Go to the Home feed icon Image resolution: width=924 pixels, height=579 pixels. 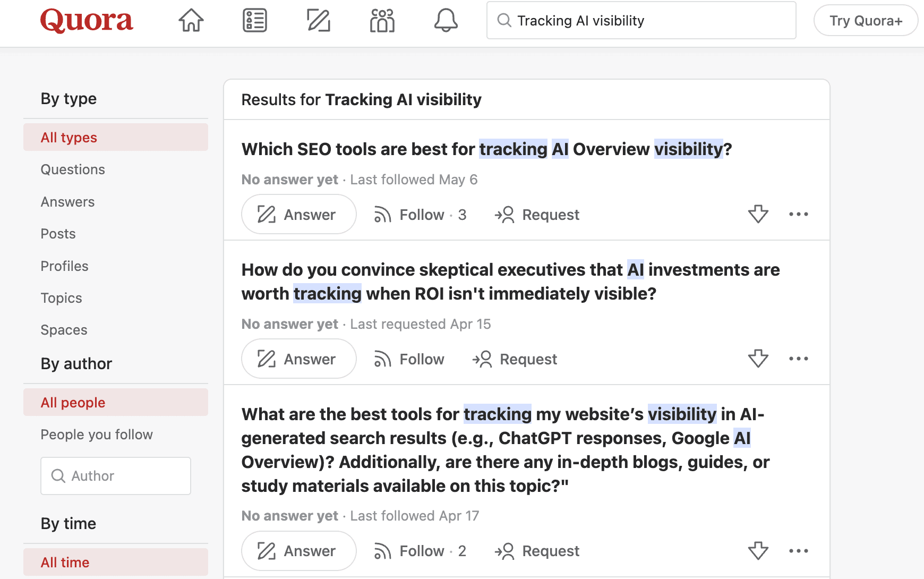tap(191, 21)
